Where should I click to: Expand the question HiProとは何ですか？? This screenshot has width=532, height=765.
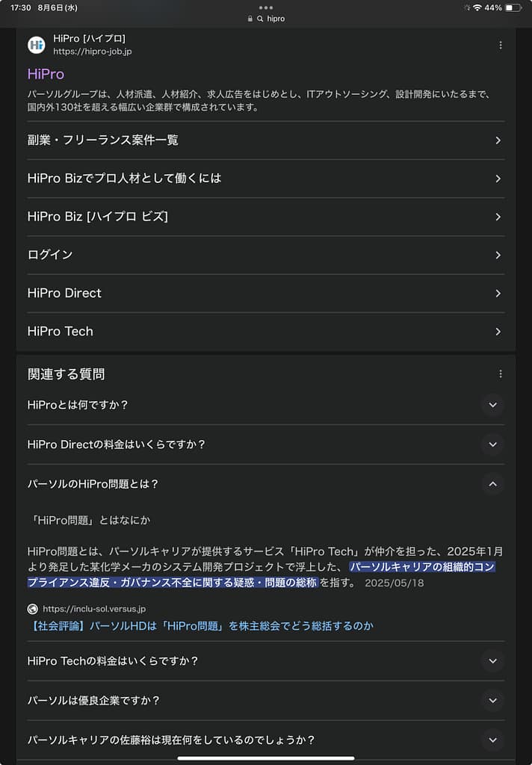[492, 405]
